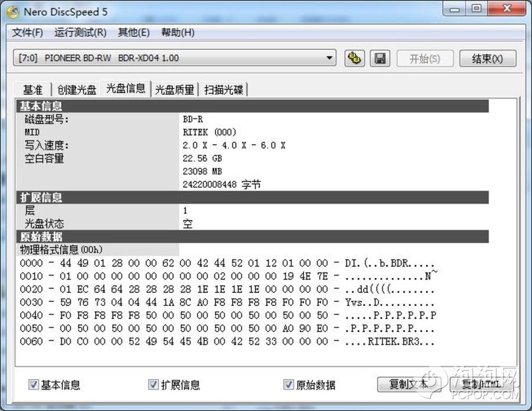Click the 磁盘型号 label
Screen dimensions: 532x411
point(46,119)
